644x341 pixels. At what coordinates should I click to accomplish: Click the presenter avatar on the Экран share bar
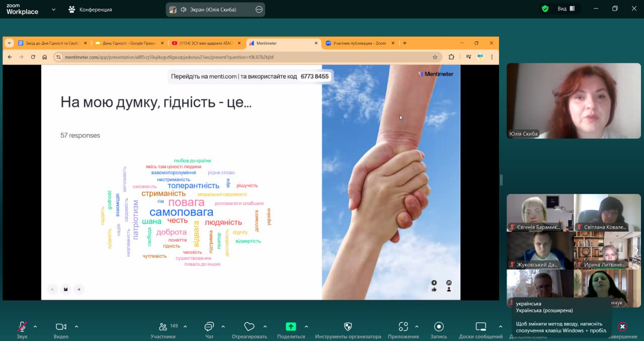[x=173, y=9]
